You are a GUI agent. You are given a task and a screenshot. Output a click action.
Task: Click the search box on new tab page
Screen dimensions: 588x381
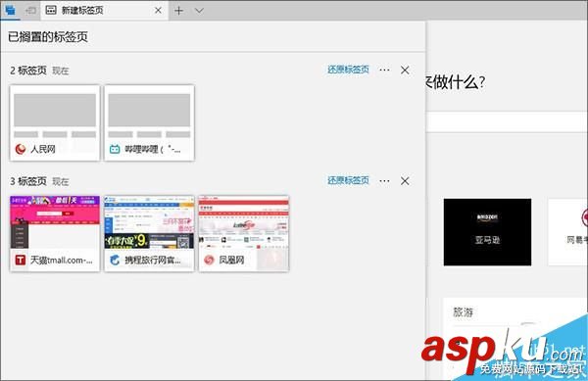[507, 121]
